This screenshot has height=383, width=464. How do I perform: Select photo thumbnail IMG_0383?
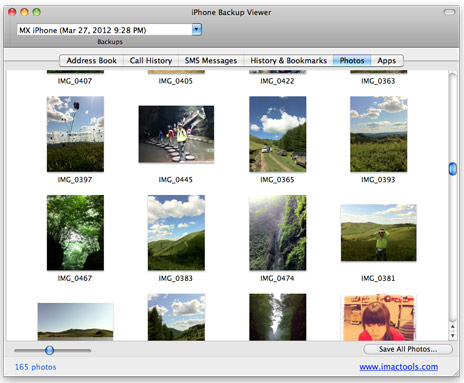coord(176,233)
